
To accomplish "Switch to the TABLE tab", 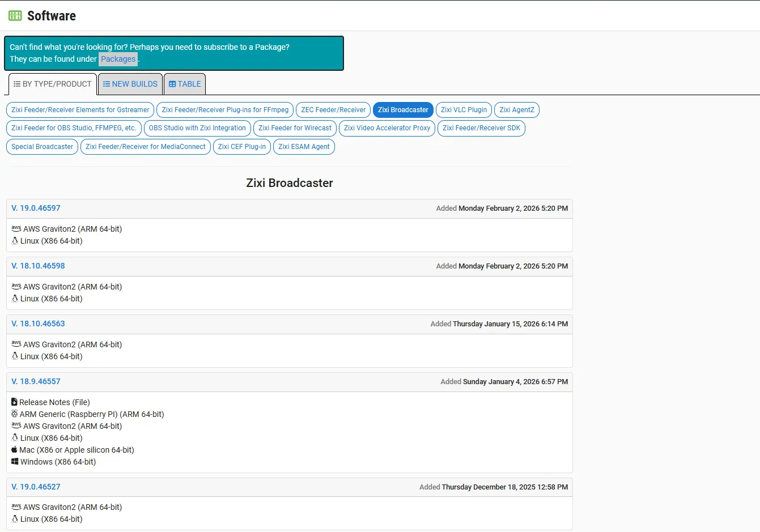I will point(185,84).
